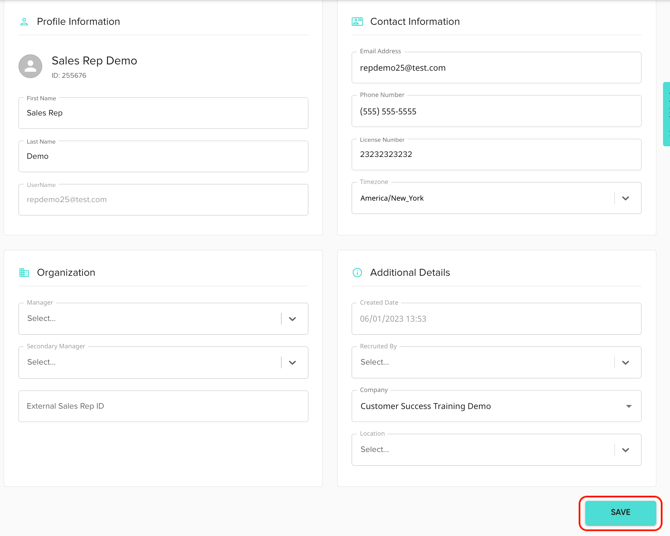The height and width of the screenshot is (536, 670).
Task: Open the Company dropdown
Action: coord(496,406)
